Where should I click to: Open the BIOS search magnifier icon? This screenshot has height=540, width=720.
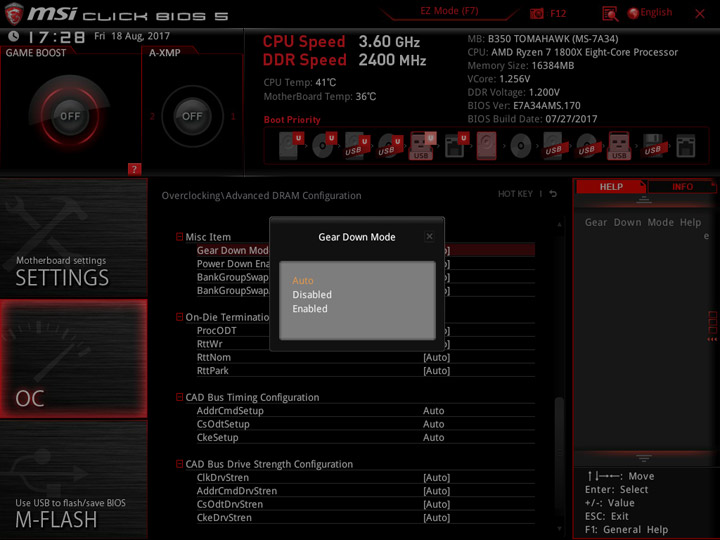[610, 14]
